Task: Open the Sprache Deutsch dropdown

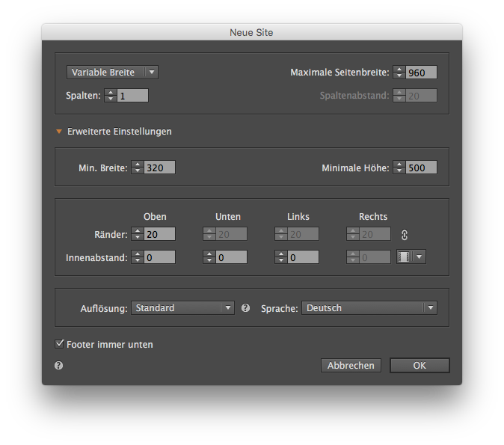Action: point(369,308)
